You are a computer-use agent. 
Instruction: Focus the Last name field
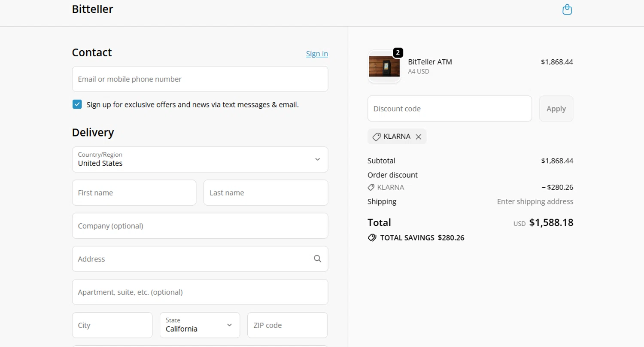[266, 192]
